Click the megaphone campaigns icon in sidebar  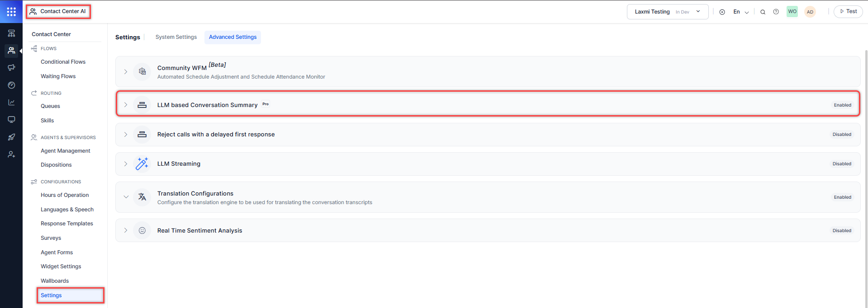[11, 68]
